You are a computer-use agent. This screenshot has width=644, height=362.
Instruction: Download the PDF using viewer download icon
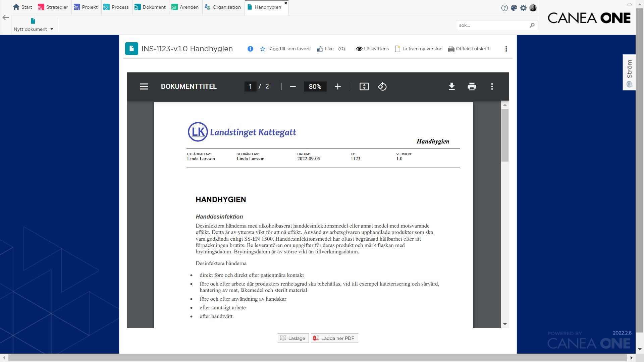point(452,86)
